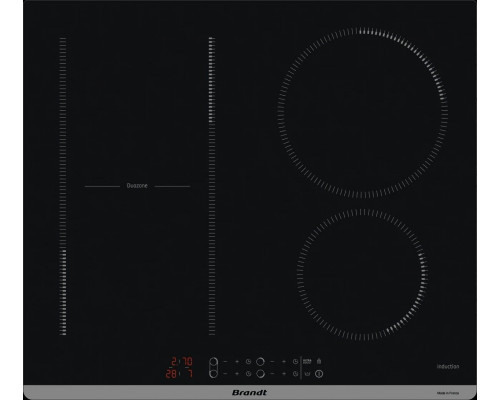Tap the timer clock of lower-left zone
This screenshot has height=400, width=500.
248,374
